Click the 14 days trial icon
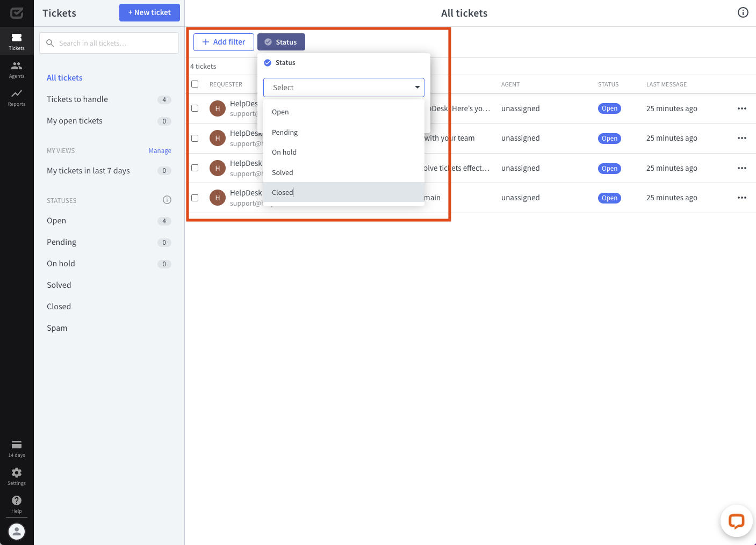 pyautogui.click(x=17, y=448)
